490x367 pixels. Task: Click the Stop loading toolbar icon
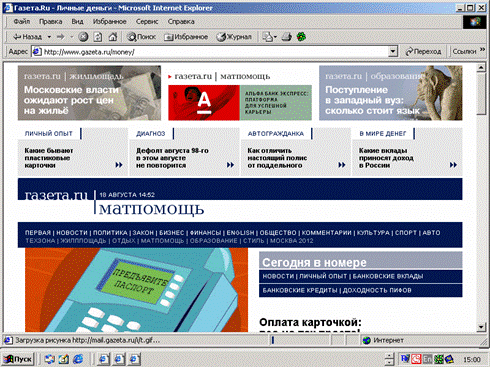coord(83,37)
